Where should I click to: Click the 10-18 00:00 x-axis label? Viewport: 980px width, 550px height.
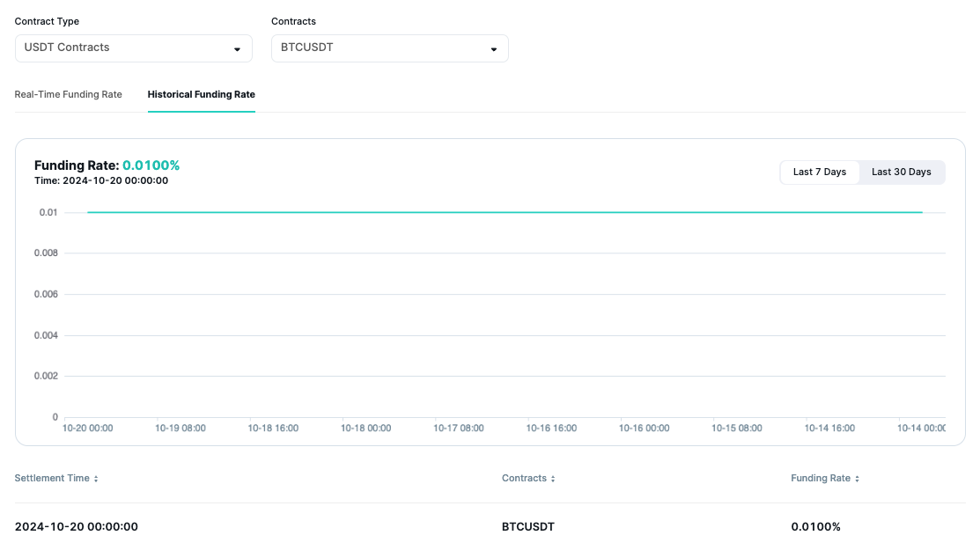[365, 429]
